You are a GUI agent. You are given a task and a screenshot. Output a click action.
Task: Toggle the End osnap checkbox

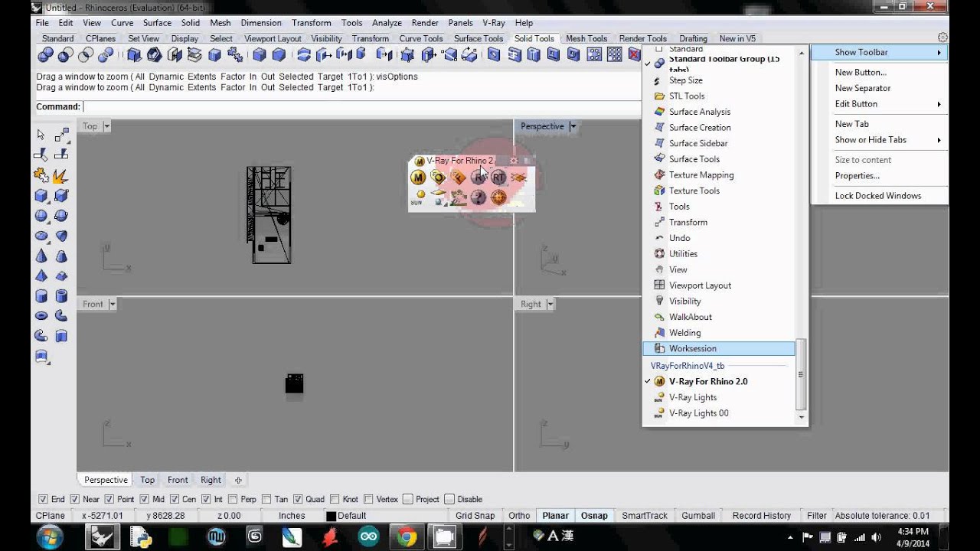[43, 499]
